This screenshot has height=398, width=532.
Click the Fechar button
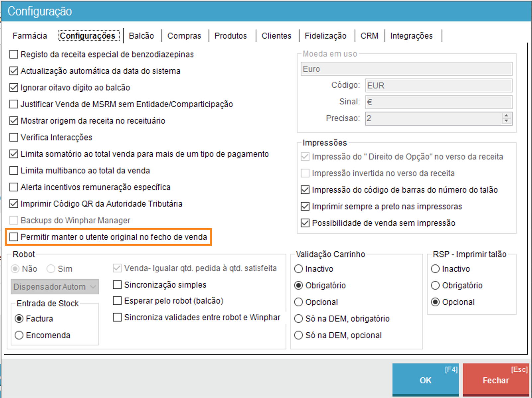click(495, 380)
